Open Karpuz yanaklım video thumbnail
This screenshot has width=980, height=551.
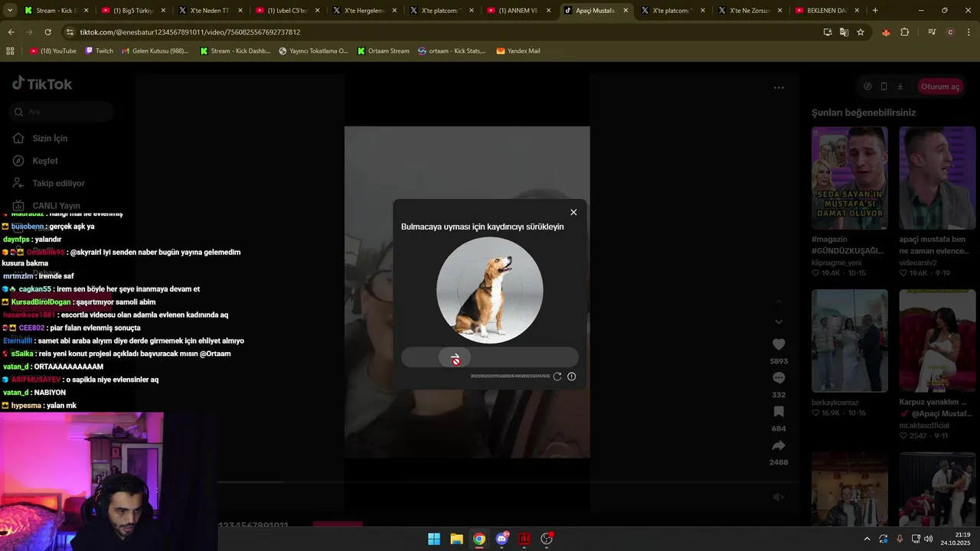tap(937, 341)
